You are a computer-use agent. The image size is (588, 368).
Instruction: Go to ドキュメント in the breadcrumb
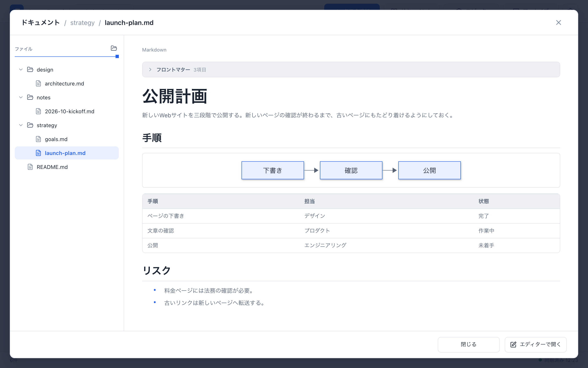[x=41, y=23]
